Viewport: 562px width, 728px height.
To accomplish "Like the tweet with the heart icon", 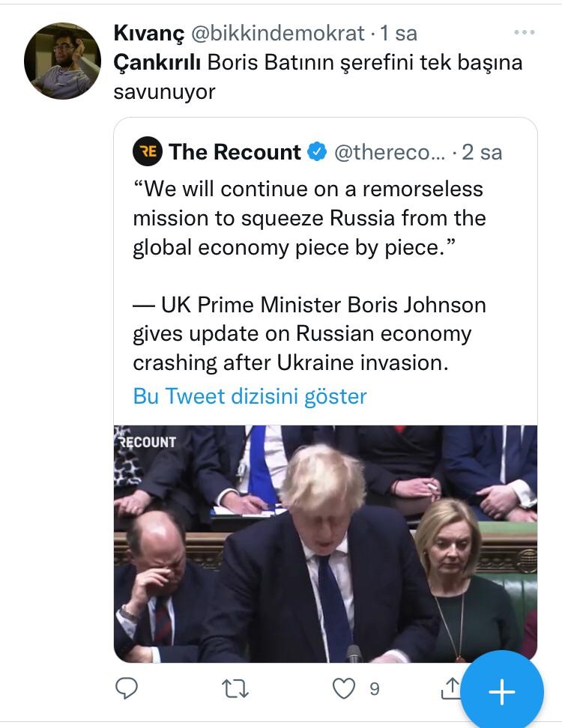I will 343,688.
